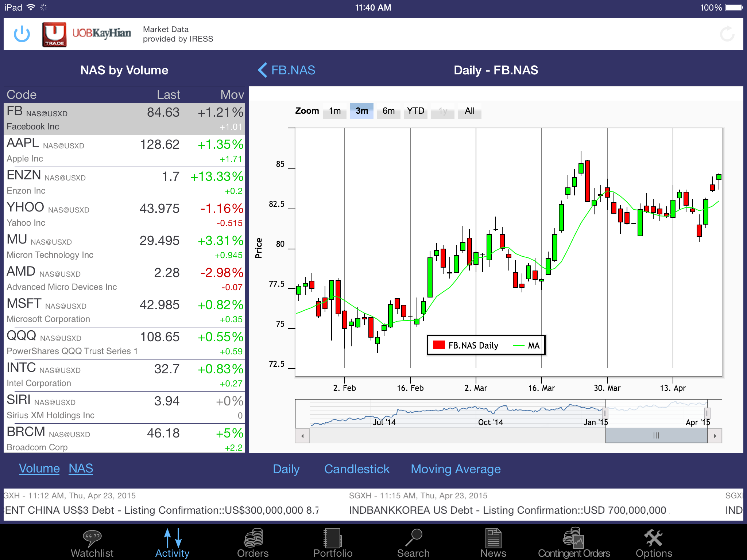Viewport: 747px width, 560px height.
Task: Select the MSFT Microsoft Corporation row
Action: [x=124, y=311]
